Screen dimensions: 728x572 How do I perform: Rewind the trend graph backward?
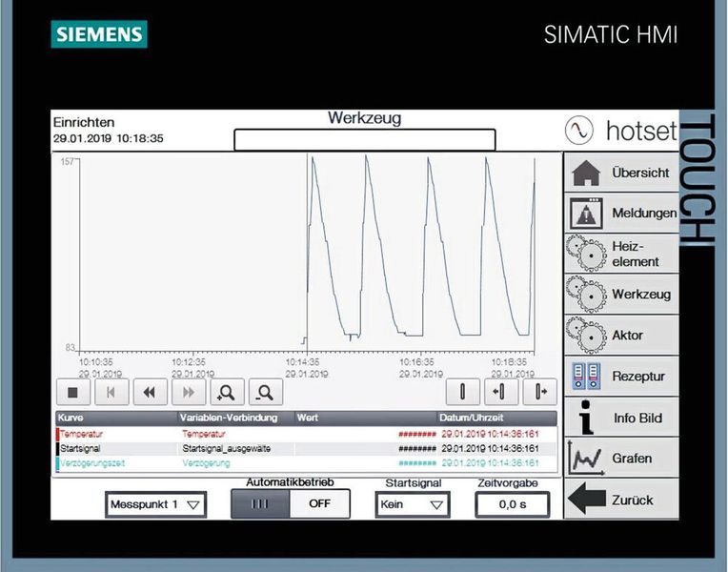click(150, 392)
